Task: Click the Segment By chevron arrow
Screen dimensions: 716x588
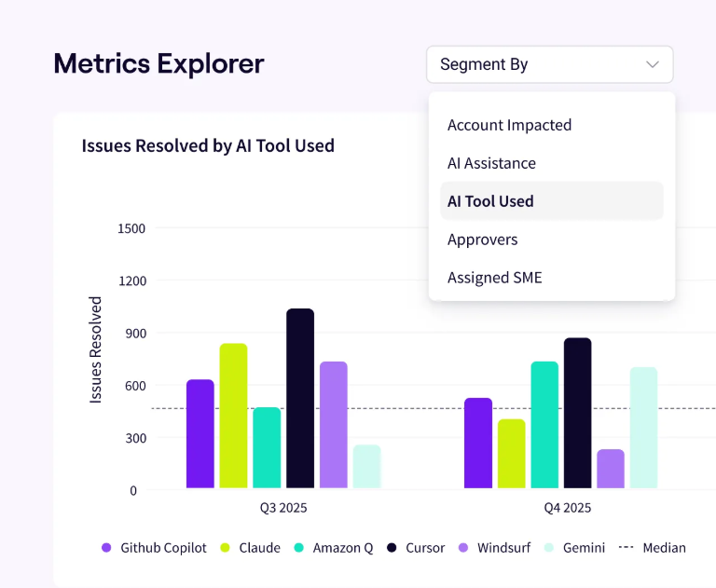Action: point(653,64)
